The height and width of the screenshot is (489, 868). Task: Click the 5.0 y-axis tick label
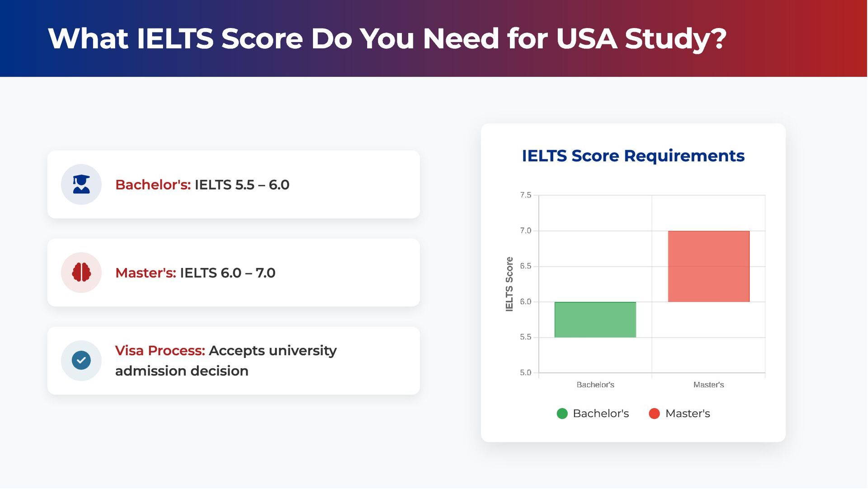[x=525, y=373]
